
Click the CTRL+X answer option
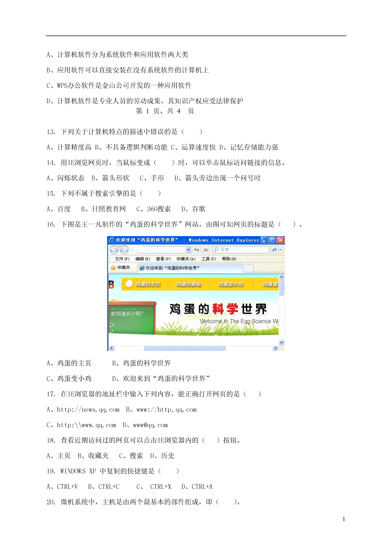point(154,486)
